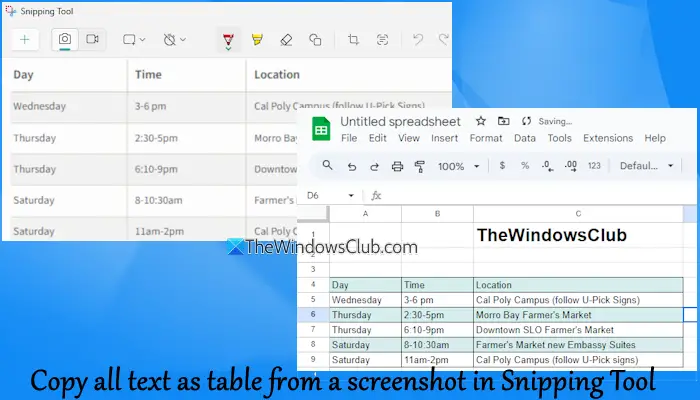This screenshot has height=400, width=700.
Task: Open the View menu in Sheets
Action: pyautogui.click(x=408, y=138)
